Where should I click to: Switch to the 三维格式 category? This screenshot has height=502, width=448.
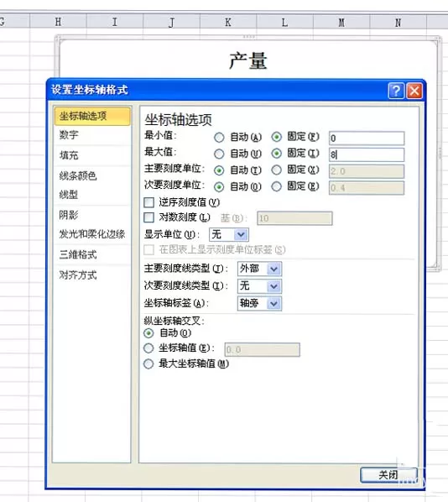(x=92, y=255)
